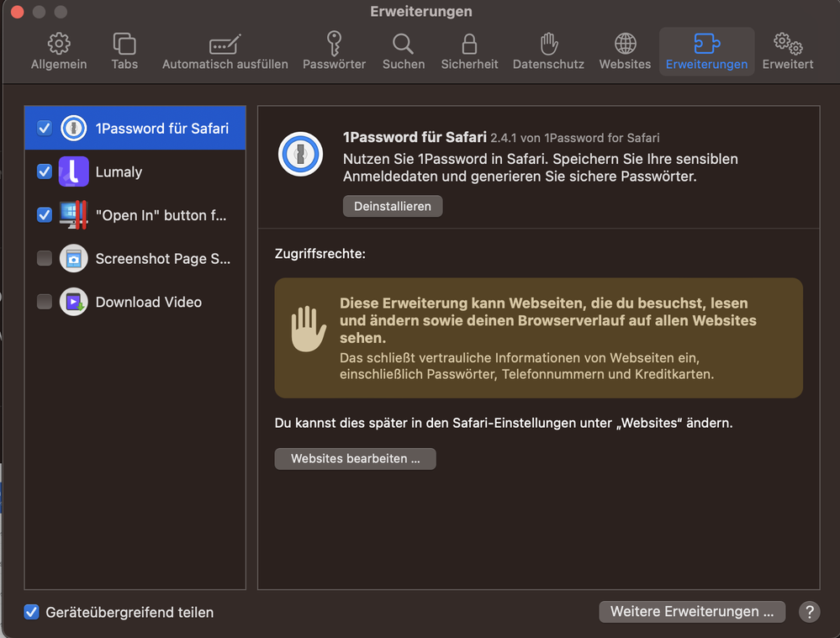Open the Datenschutz hand pane
The width and height of the screenshot is (840, 638).
coord(548,51)
